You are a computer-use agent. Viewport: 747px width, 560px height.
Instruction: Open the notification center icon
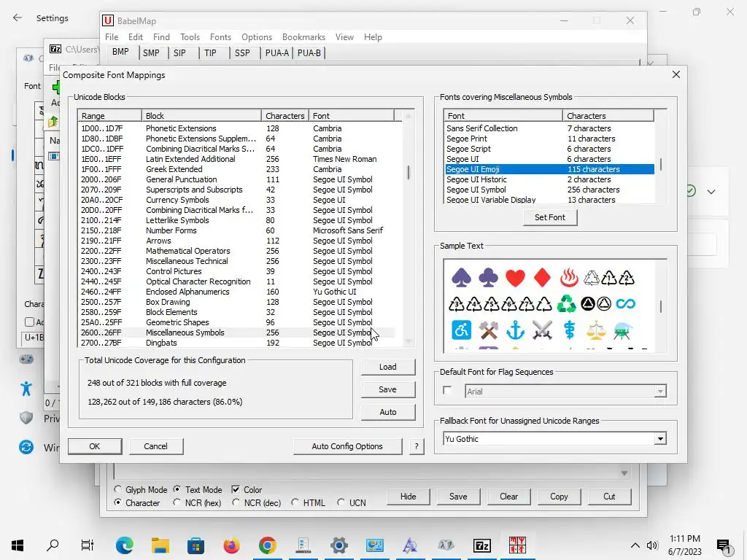point(723,545)
